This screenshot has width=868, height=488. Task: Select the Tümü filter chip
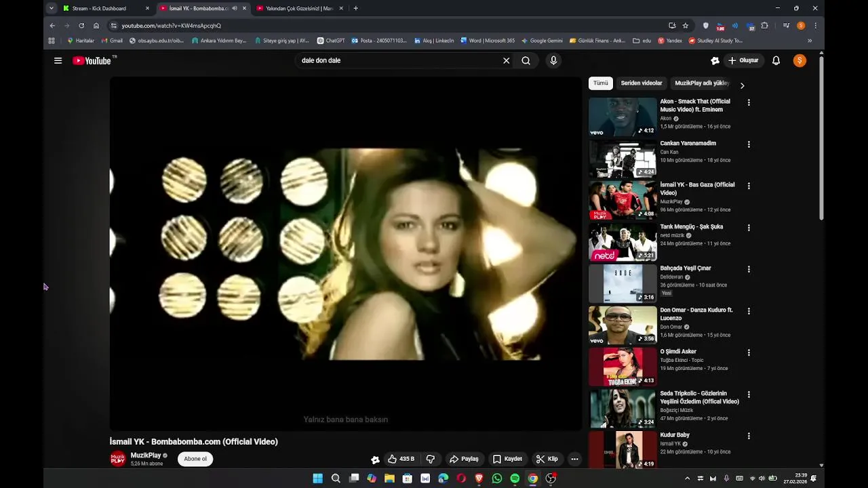coord(601,83)
